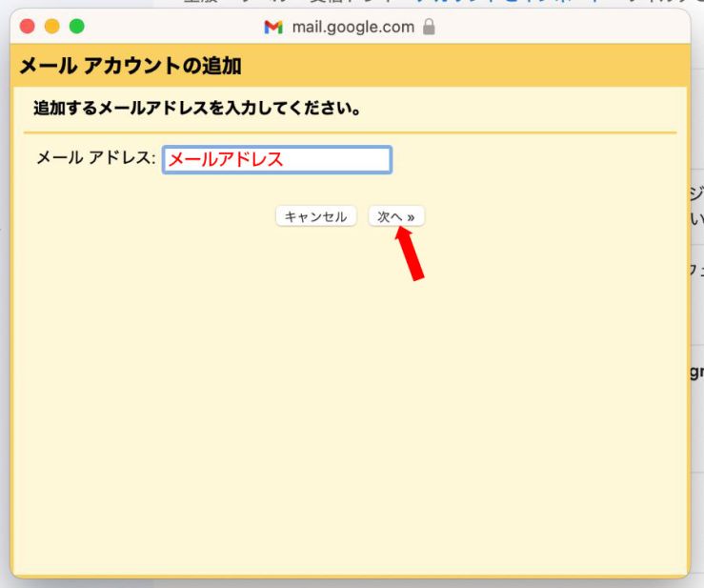Click the background Gmail page on right edge
The height and width of the screenshot is (588, 704).
[x=696, y=286]
